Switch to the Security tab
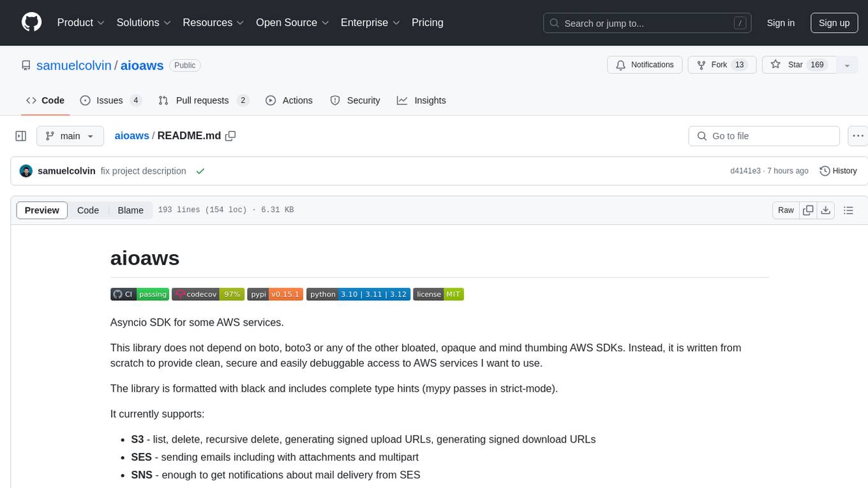The height and width of the screenshot is (488, 868). point(355,100)
